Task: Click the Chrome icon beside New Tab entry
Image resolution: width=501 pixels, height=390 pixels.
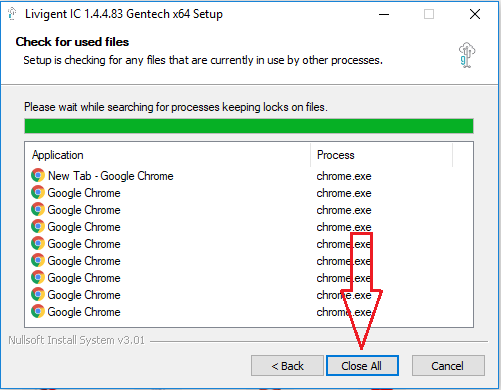Action: [x=38, y=175]
